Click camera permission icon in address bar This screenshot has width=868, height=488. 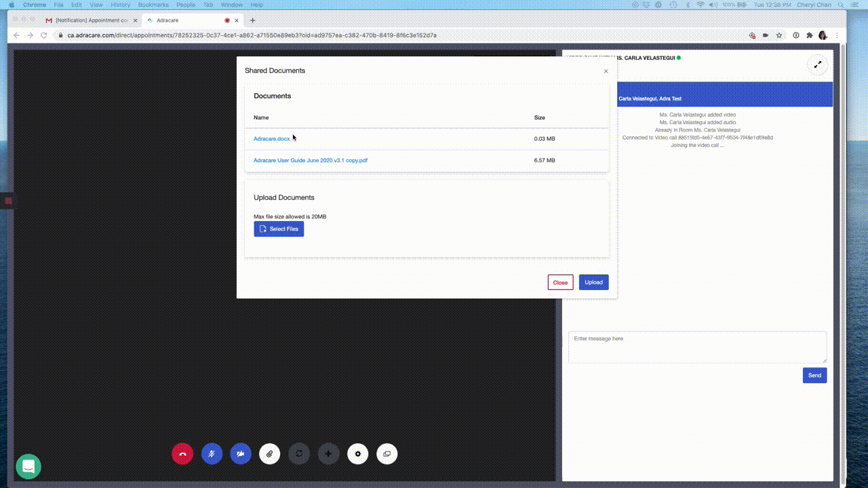tap(766, 35)
